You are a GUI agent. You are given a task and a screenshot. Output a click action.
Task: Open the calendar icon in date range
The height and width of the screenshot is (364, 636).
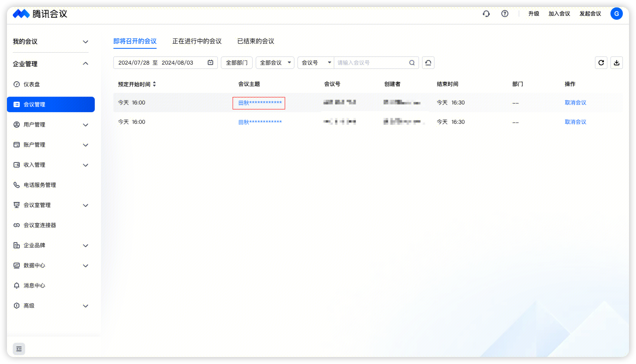[210, 63]
